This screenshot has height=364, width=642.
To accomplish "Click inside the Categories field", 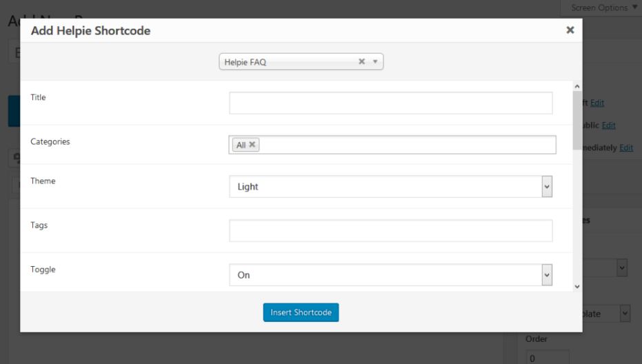I will point(392,145).
